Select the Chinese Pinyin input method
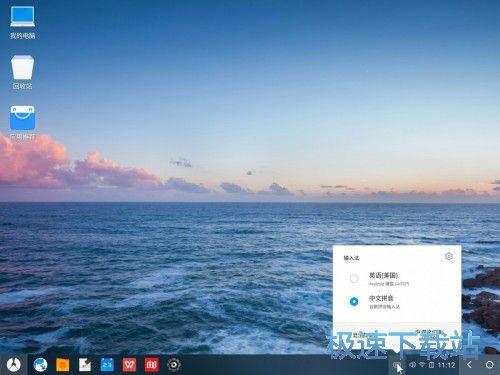500x375 pixels. click(x=397, y=302)
